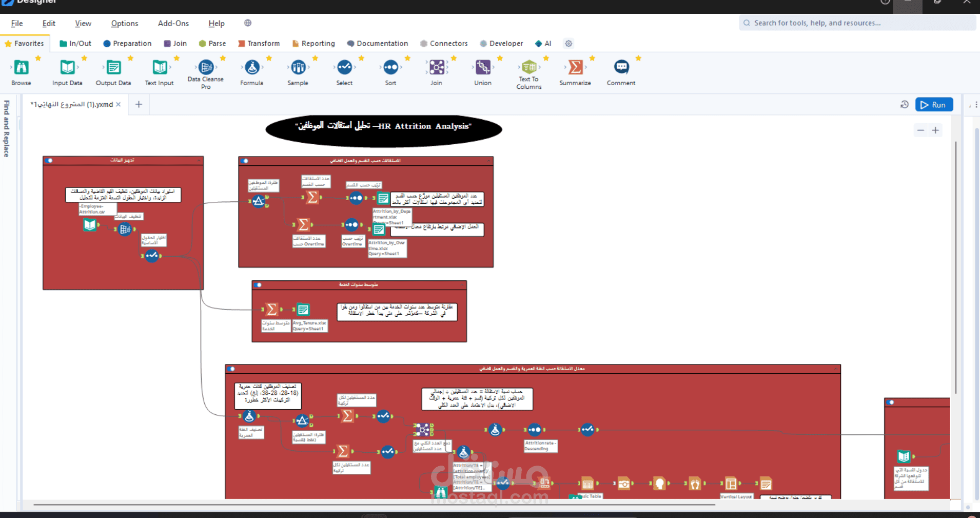This screenshot has width=980, height=518.
Task: Choose the Sort tool
Action: click(390, 67)
